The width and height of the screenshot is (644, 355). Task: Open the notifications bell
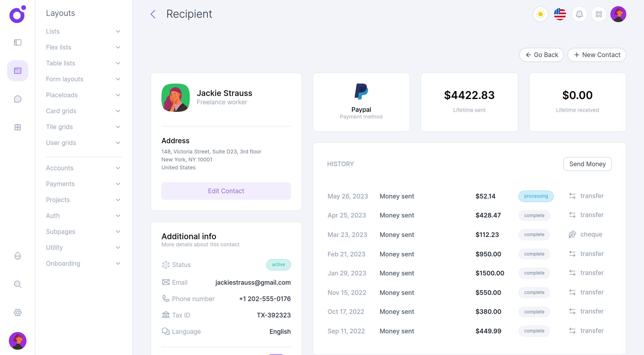[579, 14]
